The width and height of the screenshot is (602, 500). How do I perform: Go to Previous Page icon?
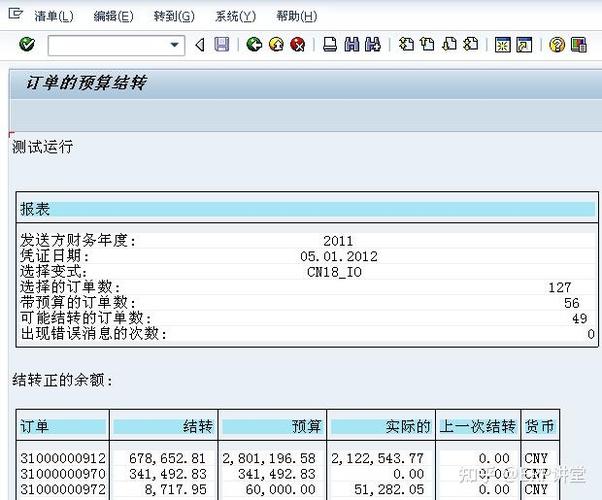427,45
